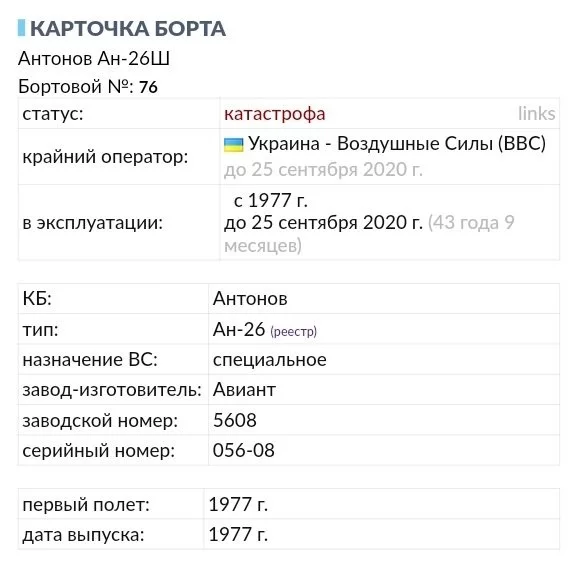Click the blue bar beside КАРТОЧКА БОРТА
The height and width of the screenshot is (579, 575).
click(x=21, y=28)
